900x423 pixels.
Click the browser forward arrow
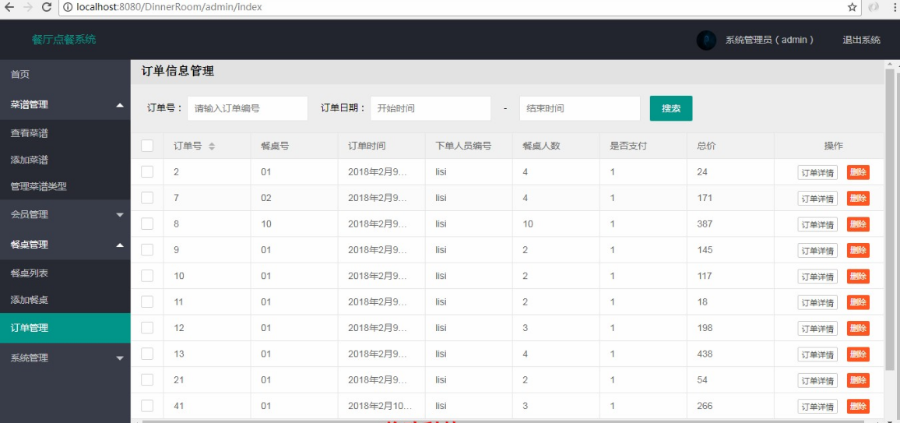point(28,7)
